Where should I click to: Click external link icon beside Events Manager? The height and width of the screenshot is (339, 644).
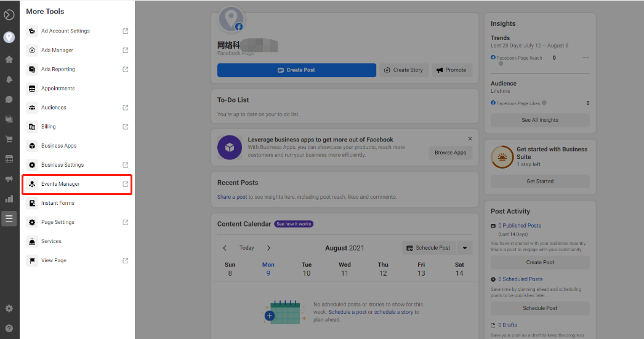tap(125, 184)
